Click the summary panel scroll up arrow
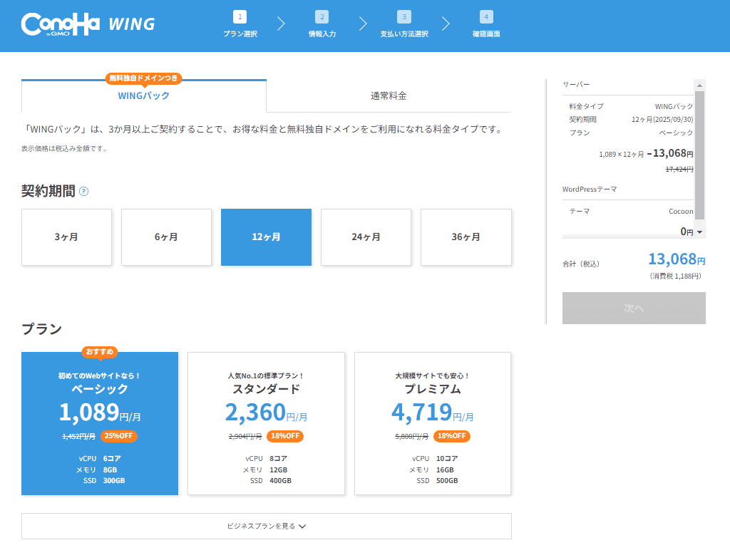730x560 pixels. click(x=699, y=85)
